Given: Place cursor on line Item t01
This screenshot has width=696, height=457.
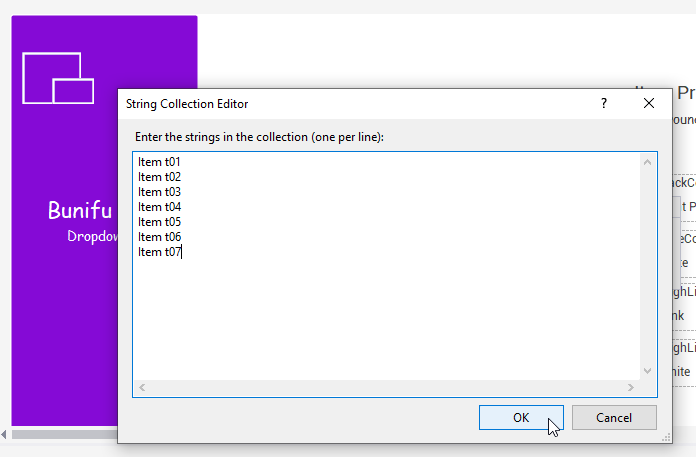Looking at the screenshot, I should coord(159,162).
